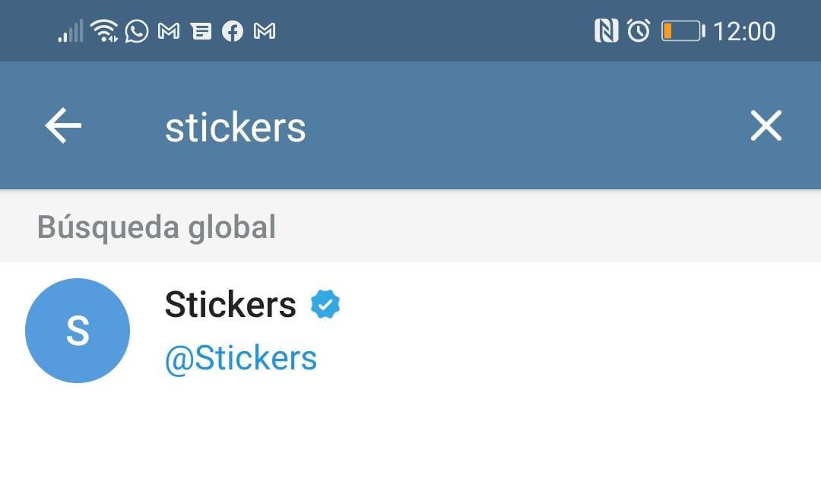Tap the signal strength icon
Image resolution: width=821 pixels, height=504 pixels.
click(x=71, y=31)
